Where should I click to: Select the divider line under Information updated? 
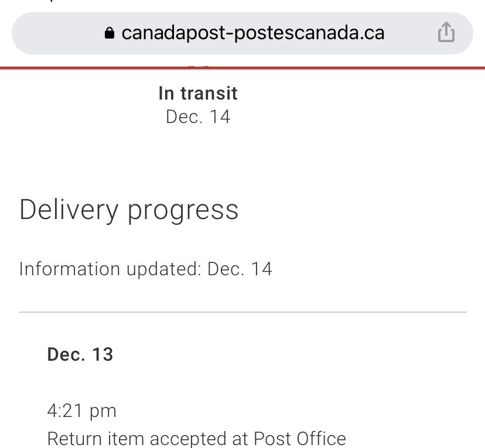pyautogui.click(x=243, y=312)
